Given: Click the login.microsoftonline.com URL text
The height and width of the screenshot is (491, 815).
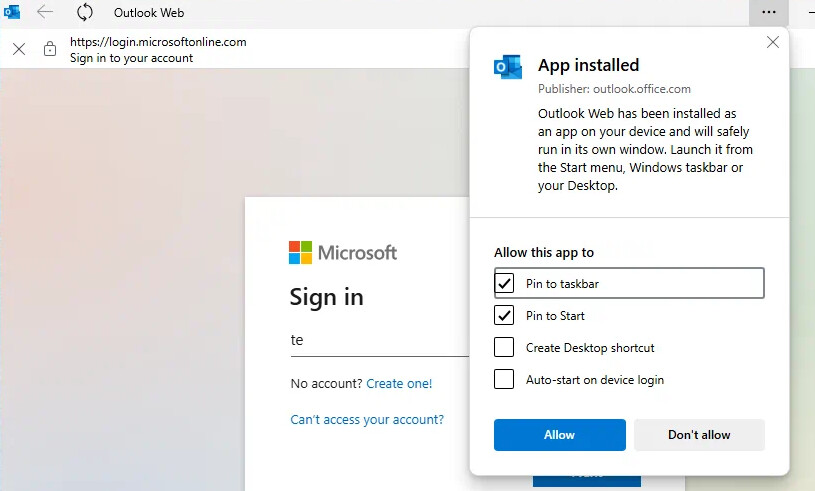Looking at the screenshot, I should 159,42.
